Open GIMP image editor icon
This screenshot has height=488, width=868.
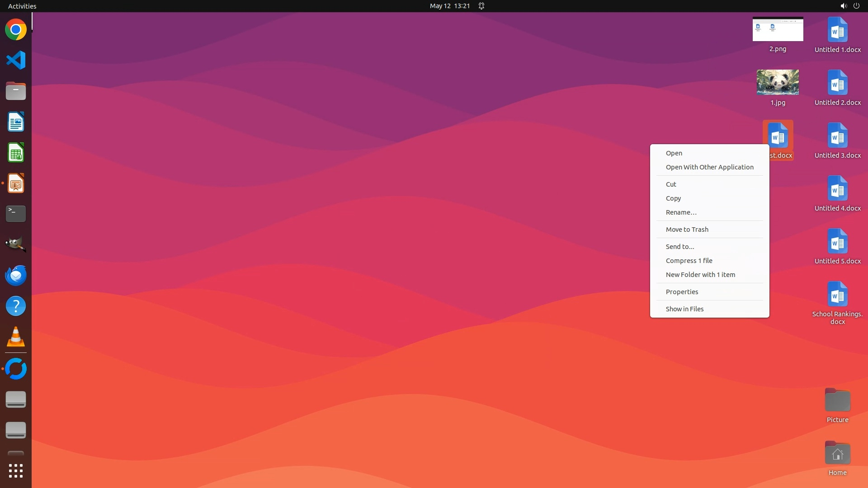(16, 244)
